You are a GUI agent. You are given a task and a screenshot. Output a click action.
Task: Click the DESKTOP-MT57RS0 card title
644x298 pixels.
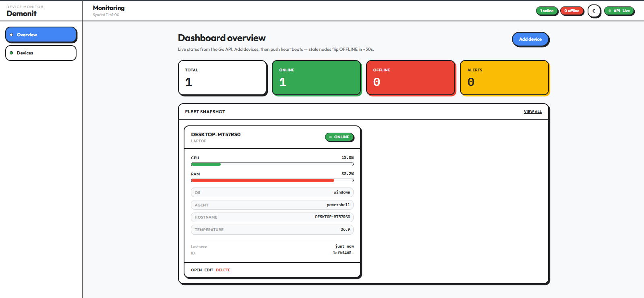(216, 135)
